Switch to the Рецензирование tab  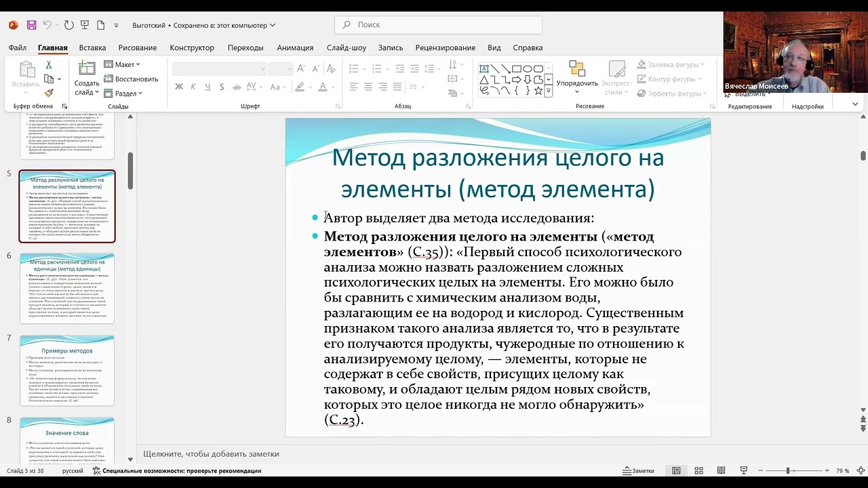tap(446, 47)
